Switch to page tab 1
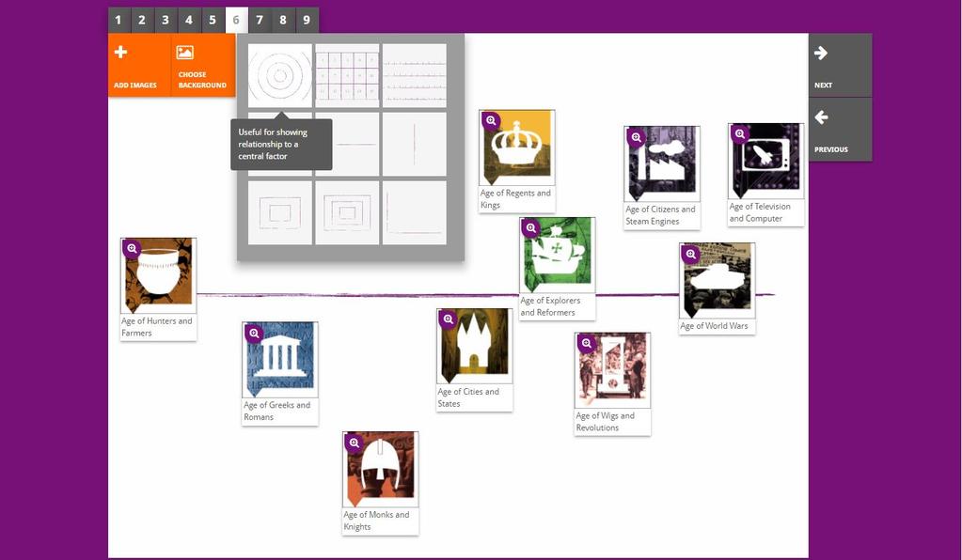 point(119,21)
